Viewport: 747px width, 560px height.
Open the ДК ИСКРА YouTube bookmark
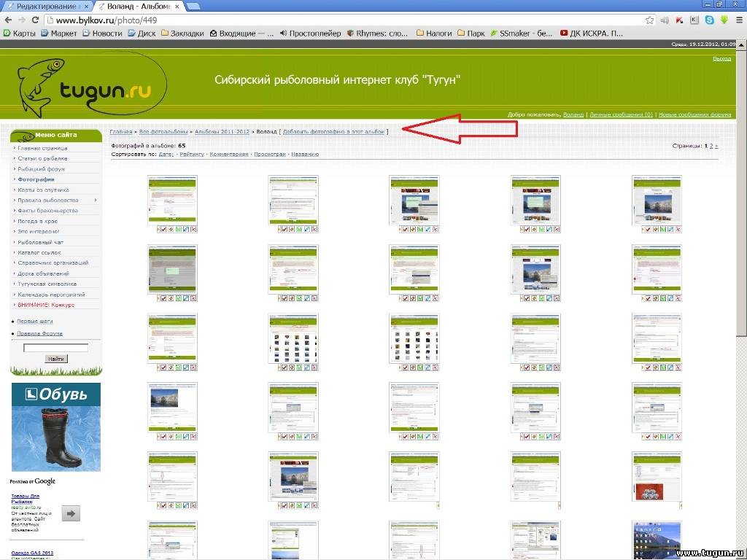coord(592,34)
